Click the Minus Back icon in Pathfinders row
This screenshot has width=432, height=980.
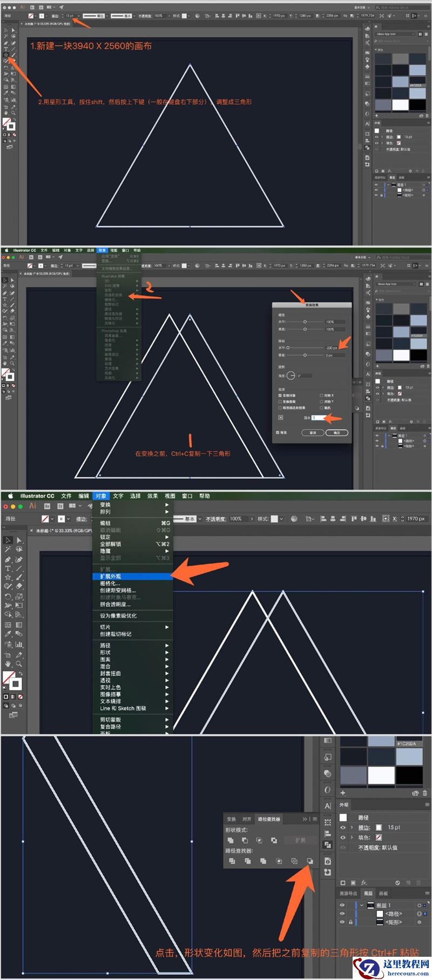[310, 861]
